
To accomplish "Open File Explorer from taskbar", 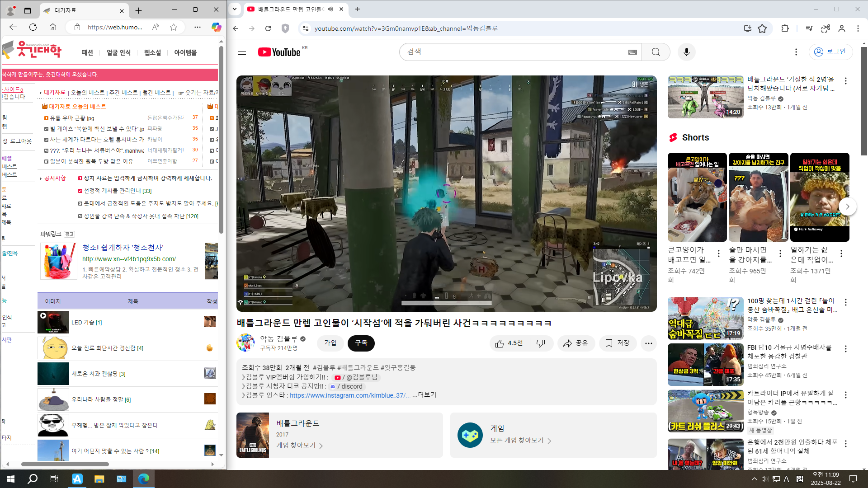I will (99, 479).
